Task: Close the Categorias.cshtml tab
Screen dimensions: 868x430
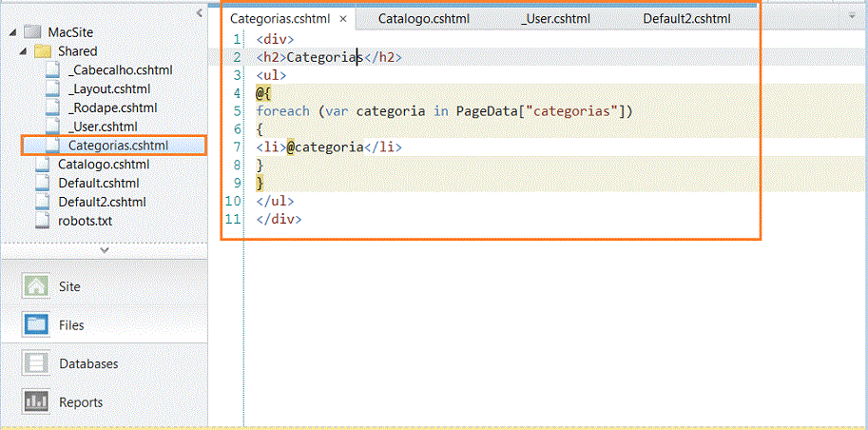Action: tap(342, 19)
